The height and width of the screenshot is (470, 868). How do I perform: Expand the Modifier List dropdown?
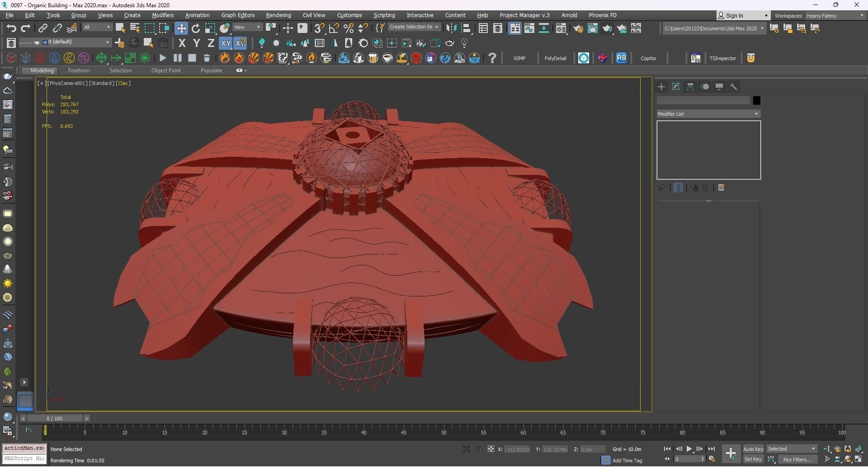click(x=708, y=114)
